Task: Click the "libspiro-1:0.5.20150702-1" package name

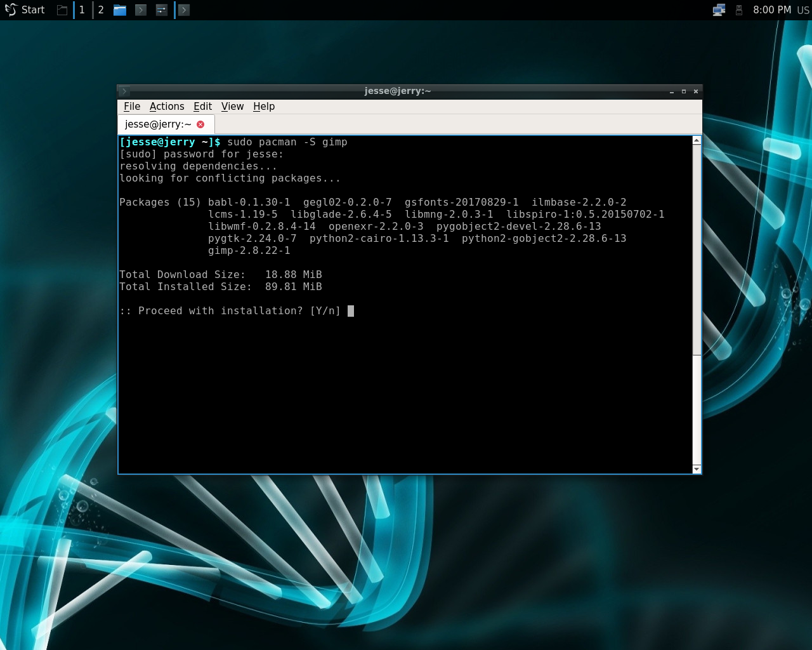Action: [586, 215]
